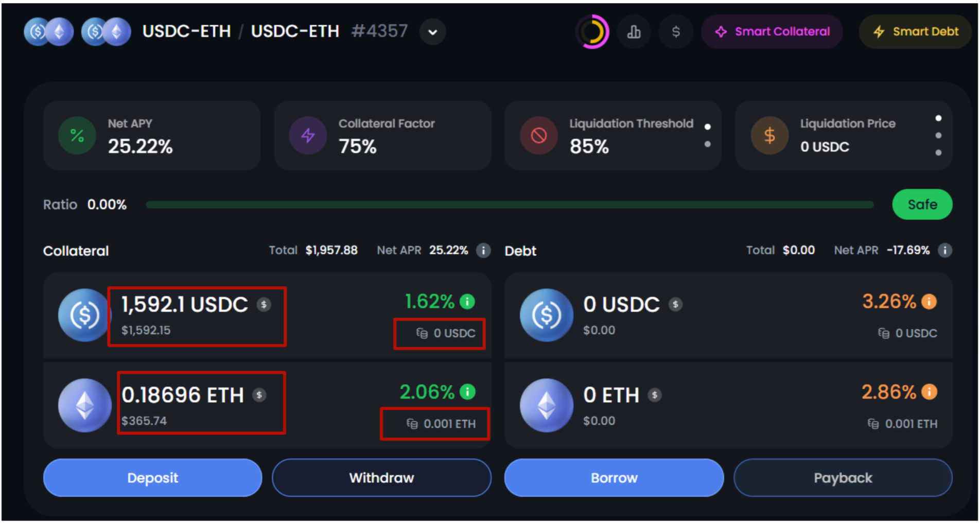Click the Ratio progress bar
This screenshot has width=980, height=524.
pyautogui.click(x=510, y=205)
